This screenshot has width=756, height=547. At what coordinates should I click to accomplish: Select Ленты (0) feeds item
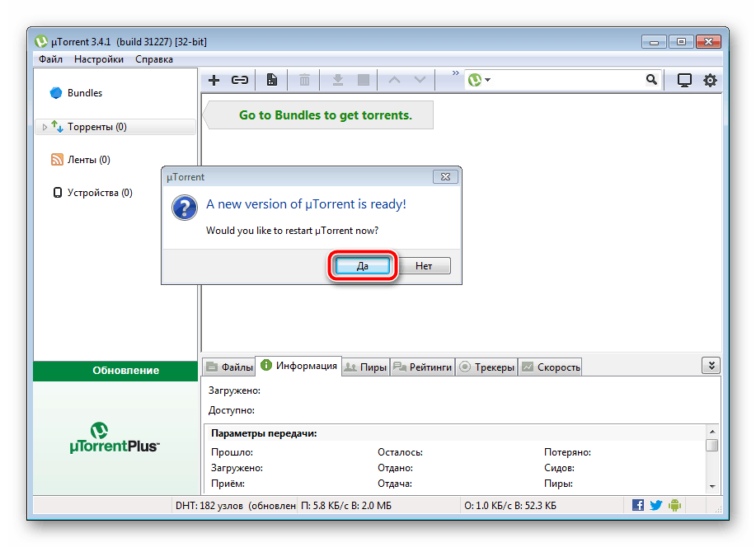(x=81, y=160)
